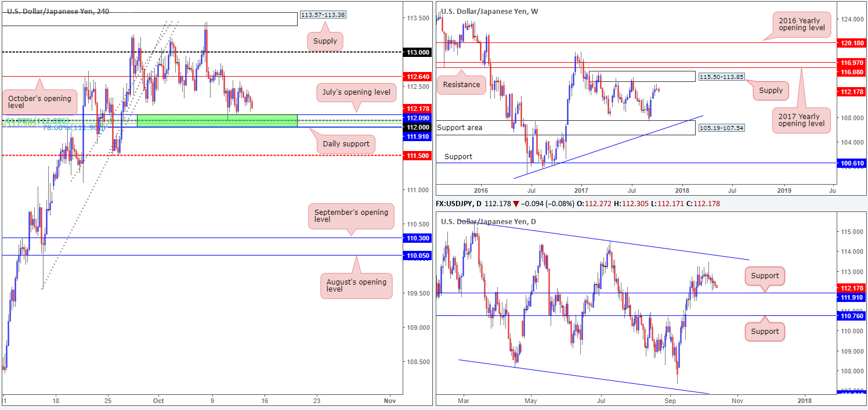Select the 110.300 blue price tag

click(x=416, y=238)
